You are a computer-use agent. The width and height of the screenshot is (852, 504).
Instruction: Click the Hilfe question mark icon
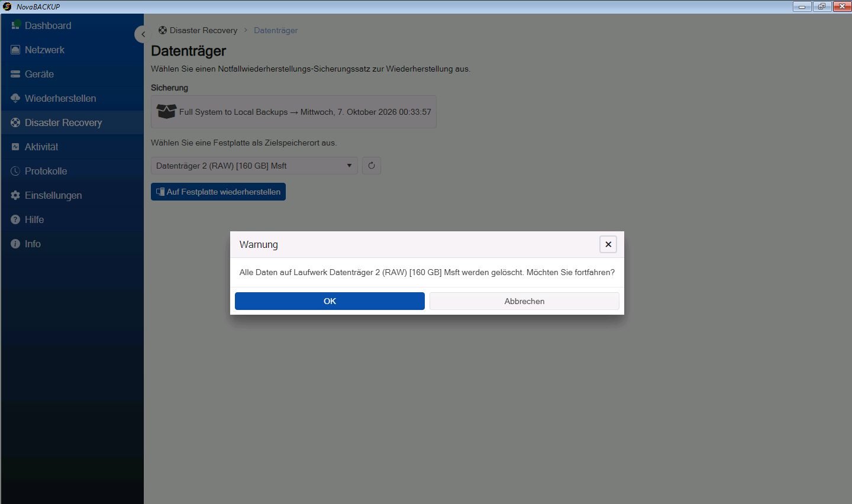(15, 219)
